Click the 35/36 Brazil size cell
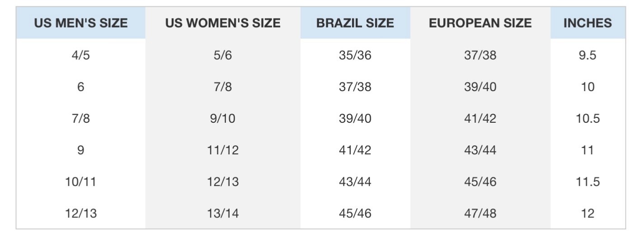This screenshot has width=644, height=245. tap(355, 55)
